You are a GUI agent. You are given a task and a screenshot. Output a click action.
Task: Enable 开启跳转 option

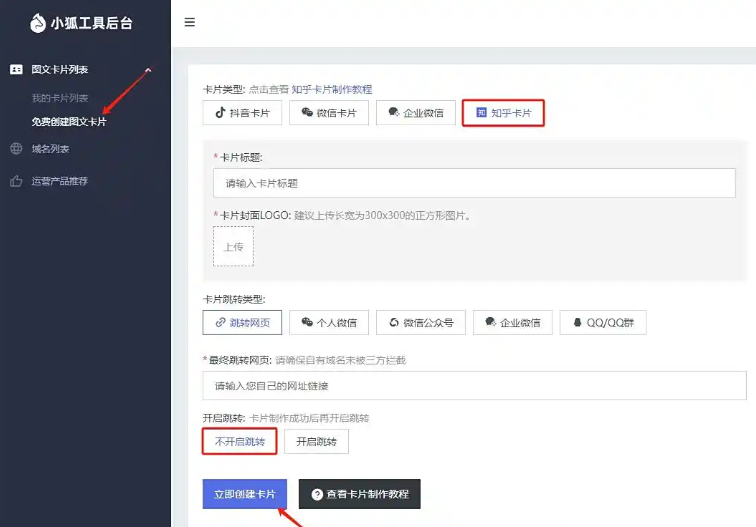coord(316,441)
